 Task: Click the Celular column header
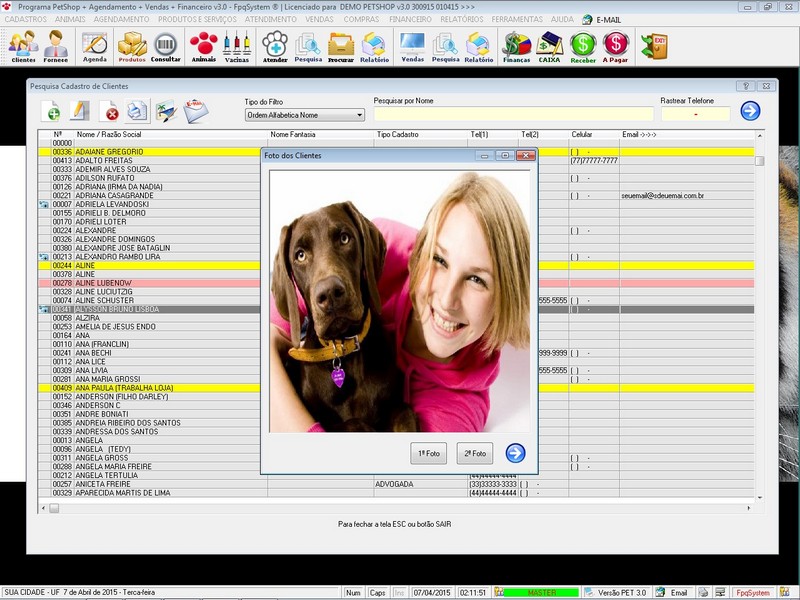click(x=594, y=134)
